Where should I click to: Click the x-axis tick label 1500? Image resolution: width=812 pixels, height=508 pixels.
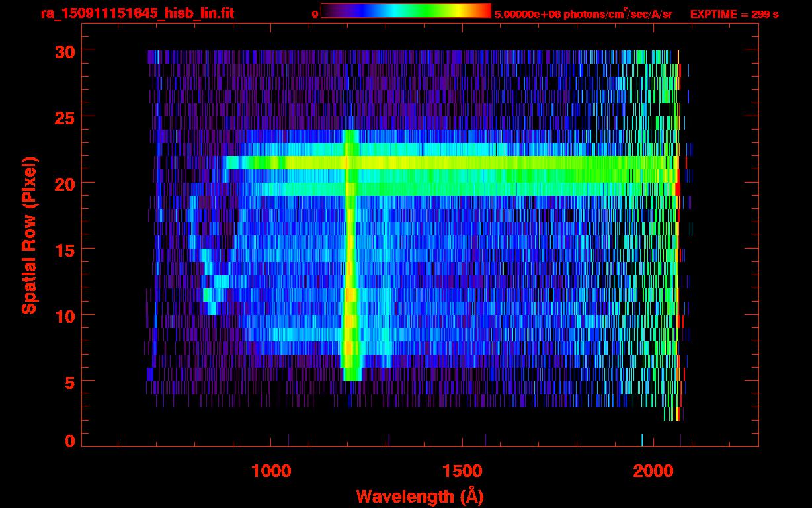(462, 471)
